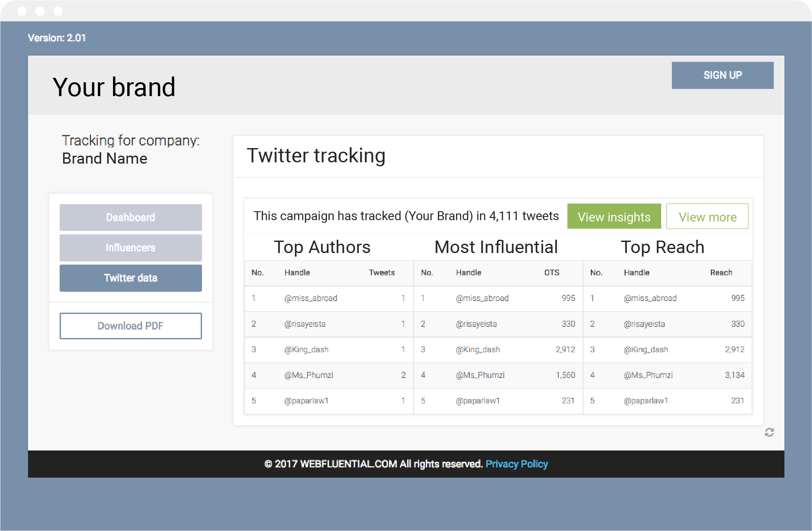Click the 1,560 OTS value for @Ms_Phumzi
Image resolution: width=812 pixels, height=531 pixels.
pyautogui.click(x=565, y=375)
